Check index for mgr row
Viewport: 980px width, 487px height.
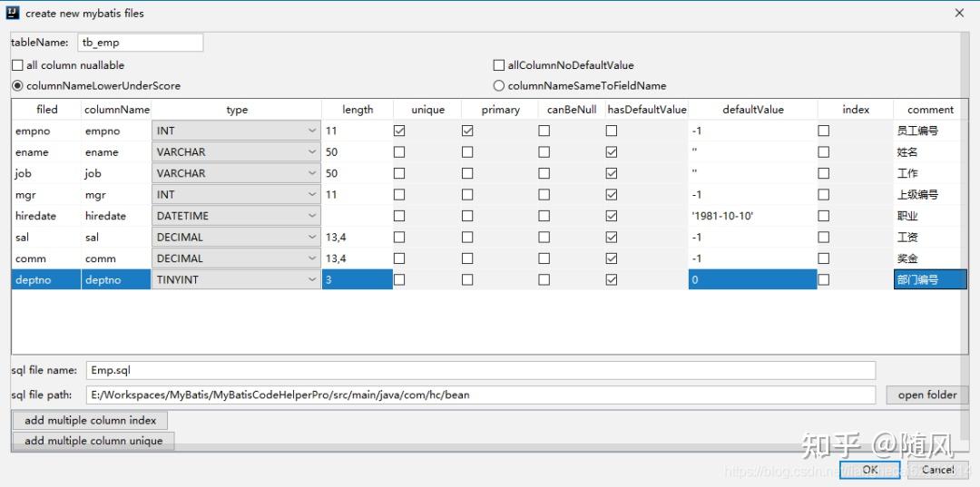(824, 194)
